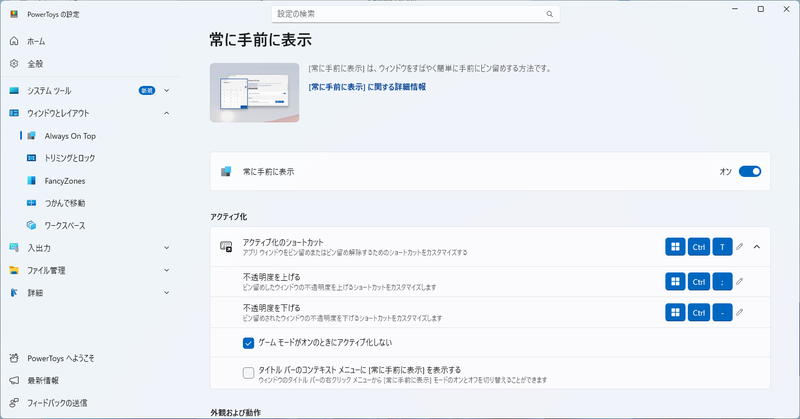800x419 pixels.
Task: Open FancyZones icon in sidebar
Action: click(32, 181)
